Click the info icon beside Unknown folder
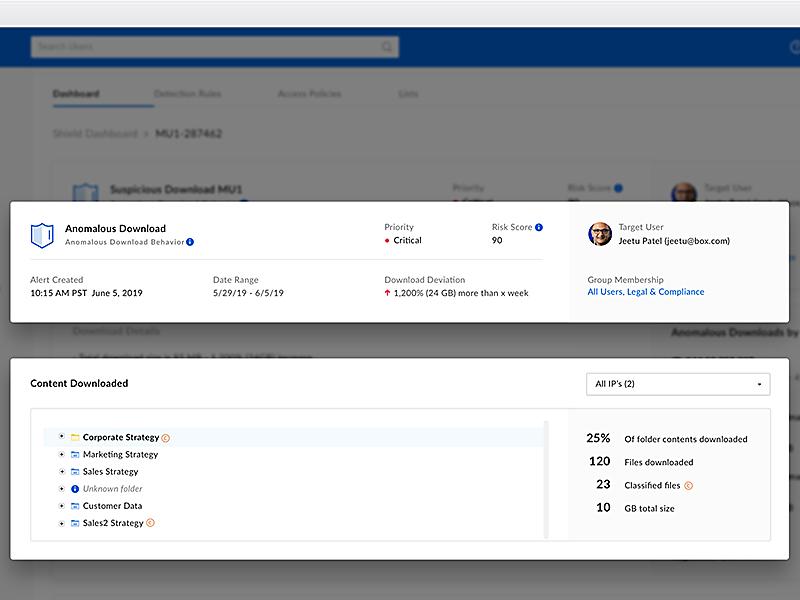800x600 pixels. click(75, 489)
